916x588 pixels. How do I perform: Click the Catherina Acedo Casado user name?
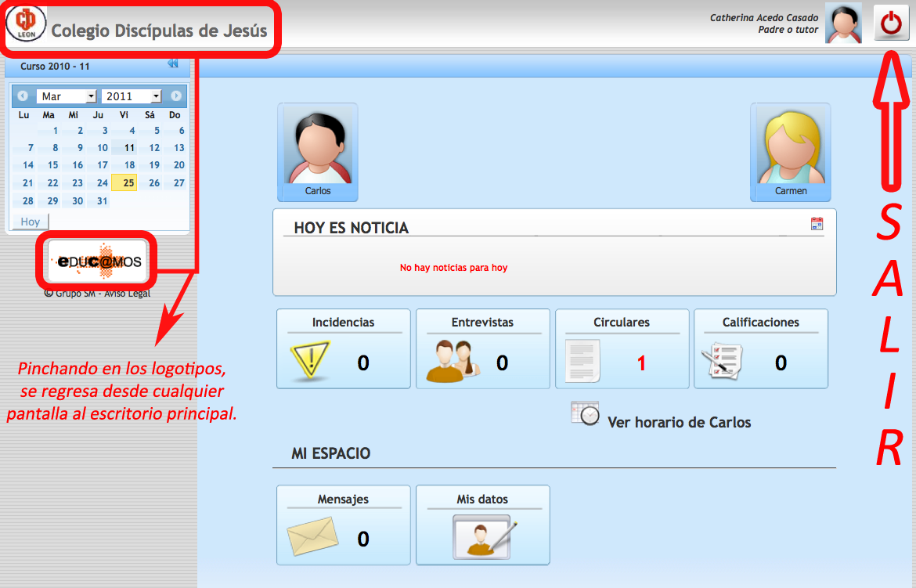764,17
